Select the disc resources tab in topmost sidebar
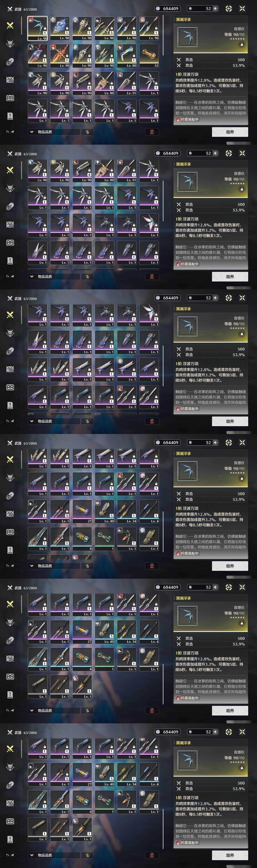The image size is (257, 868). point(10,80)
